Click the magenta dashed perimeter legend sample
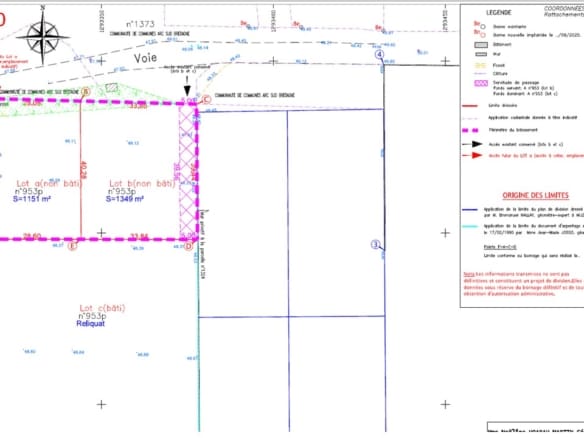This screenshot has height=438, width=584. click(470, 131)
